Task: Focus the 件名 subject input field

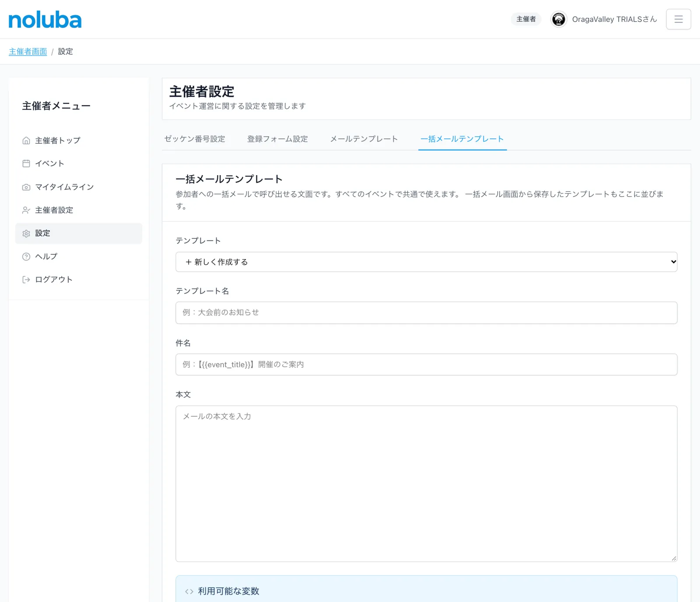Action: [426, 365]
